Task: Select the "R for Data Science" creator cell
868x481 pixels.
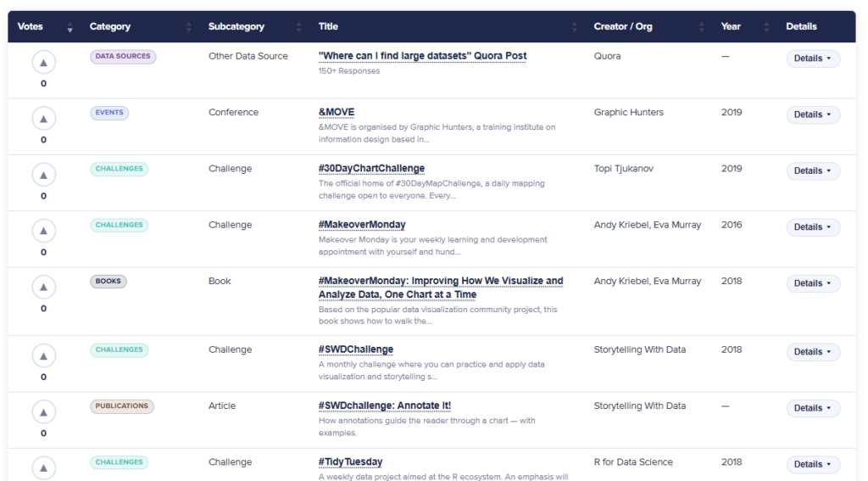Action: [x=633, y=462]
